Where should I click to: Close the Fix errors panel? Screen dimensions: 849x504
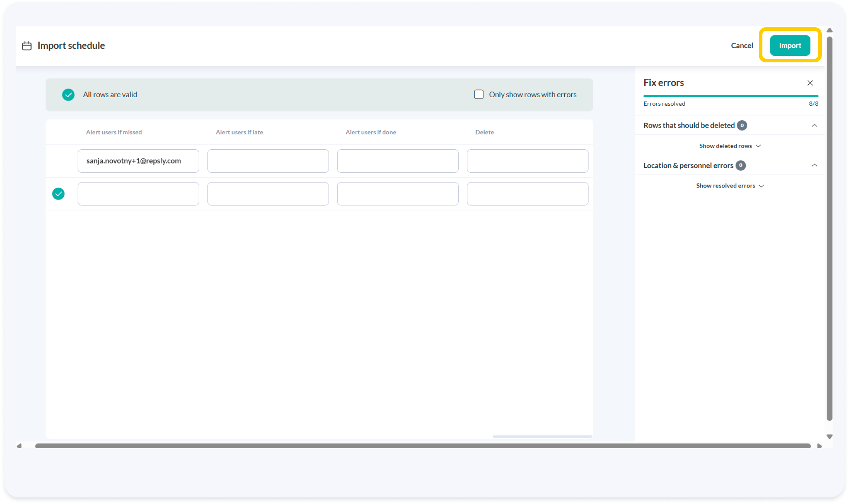(810, 83)
